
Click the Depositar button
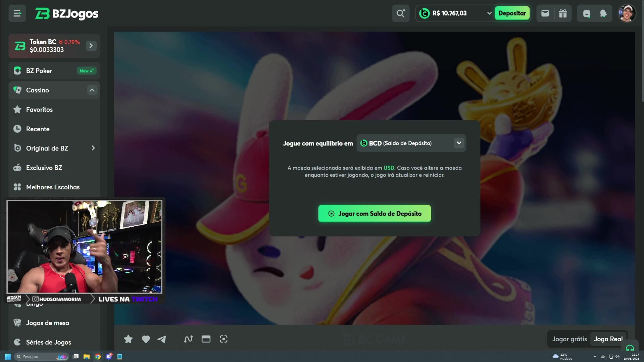coord(512,13)
